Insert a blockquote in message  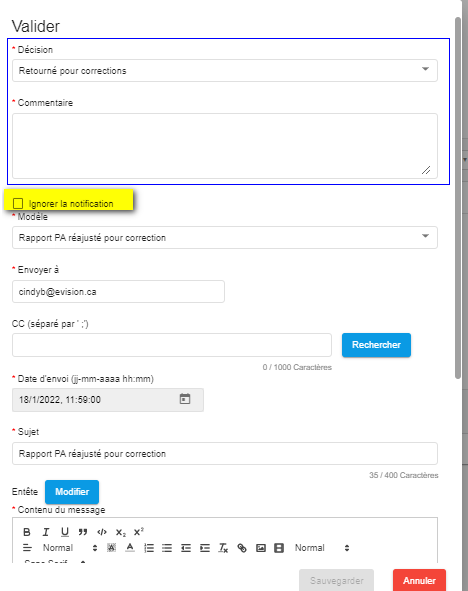83,532
